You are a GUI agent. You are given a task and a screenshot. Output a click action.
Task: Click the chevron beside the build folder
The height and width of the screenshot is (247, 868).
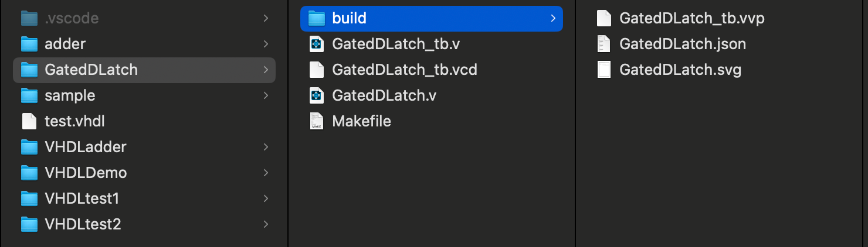coord(552,18)
